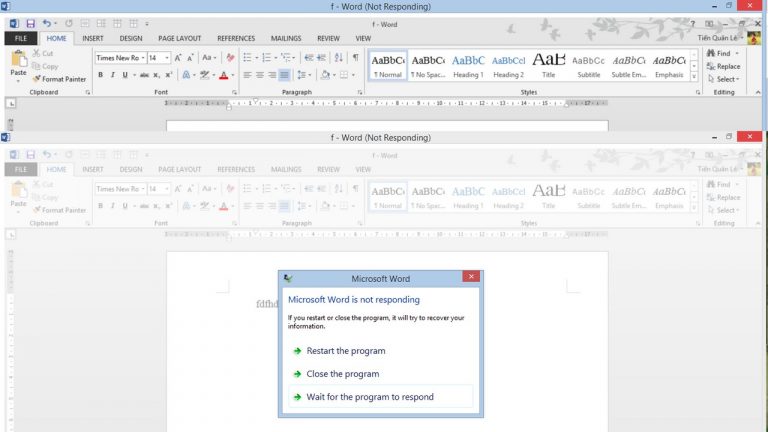Image resolution: width=768 pixels, height=432 pixels.
Task: Open Line Spacing dropdown in top window
Action: point(304,75)
